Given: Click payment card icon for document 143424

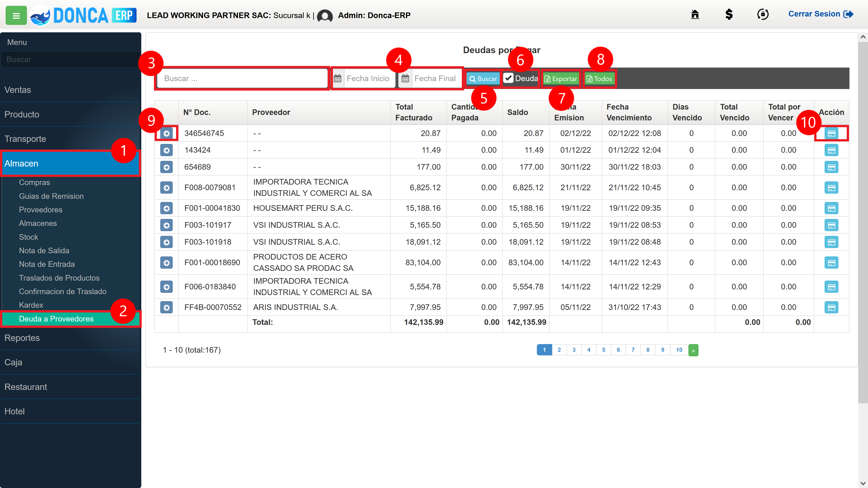Looking at the screenshot, I should pyautogui.click(x=831, y=150).
